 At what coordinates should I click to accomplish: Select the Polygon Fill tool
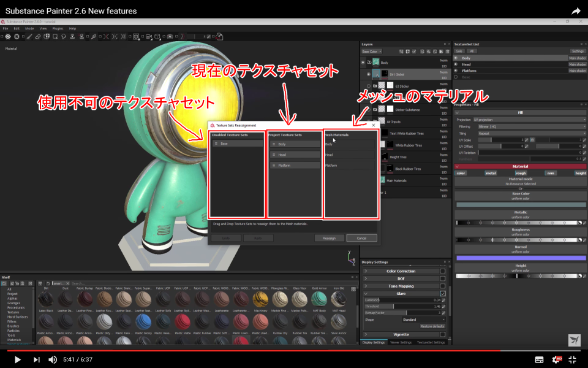pos(55,36)
